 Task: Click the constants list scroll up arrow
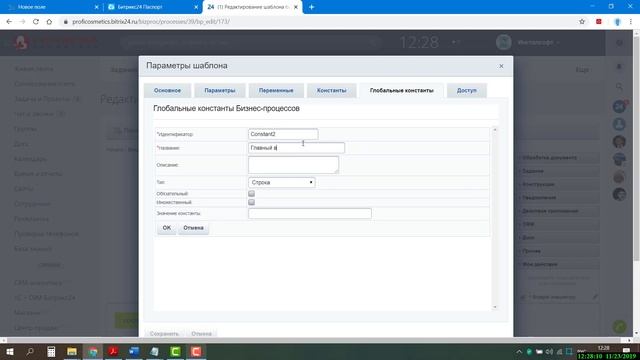[x=495, y=130]
